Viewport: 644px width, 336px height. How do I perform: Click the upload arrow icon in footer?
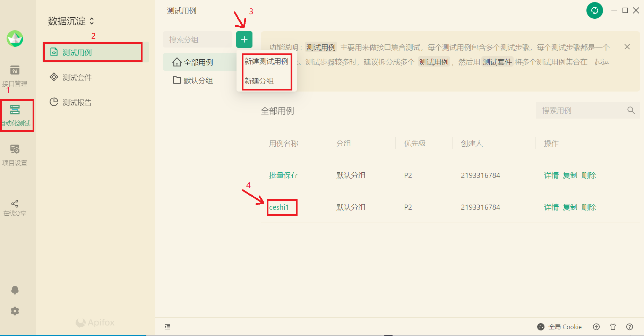pyautogui.click(x=596, y=327)
